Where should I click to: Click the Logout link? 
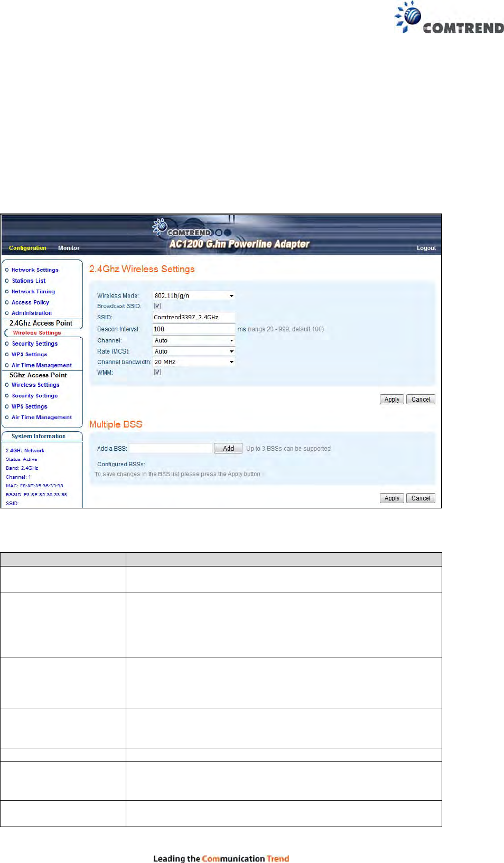click(x=426, y=248)
